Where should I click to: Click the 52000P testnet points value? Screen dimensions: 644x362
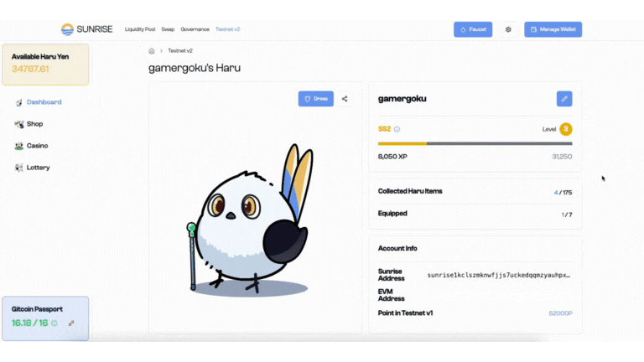[560, 313]
